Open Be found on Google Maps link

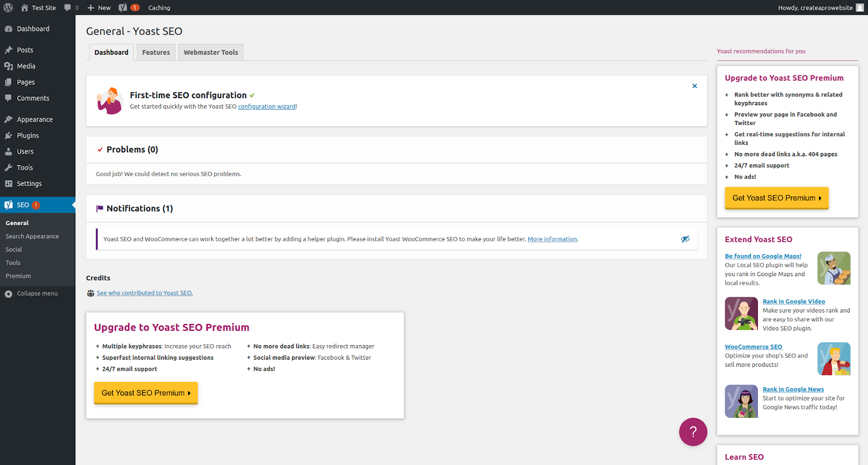[763, 256]
